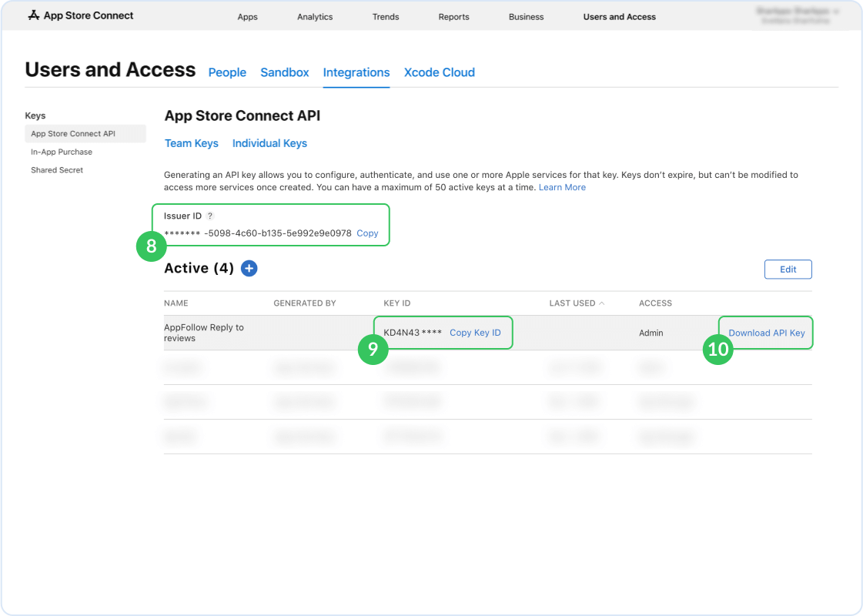Click the App Store Connect home icon text

pyautogui.click(x=87, y=15)
